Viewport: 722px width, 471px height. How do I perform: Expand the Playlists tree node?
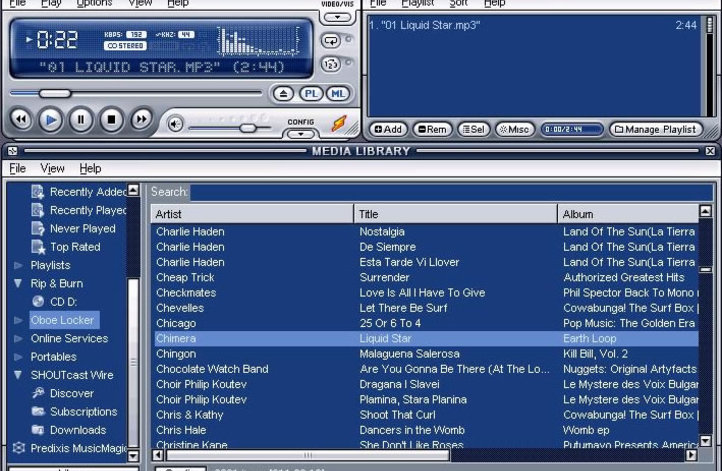(18, 266)
